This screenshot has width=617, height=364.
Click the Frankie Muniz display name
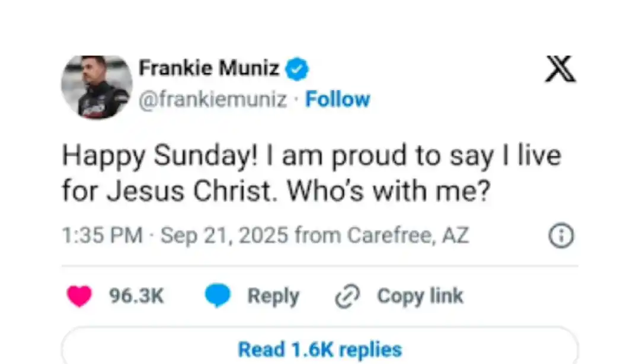(x=209, y=69)
